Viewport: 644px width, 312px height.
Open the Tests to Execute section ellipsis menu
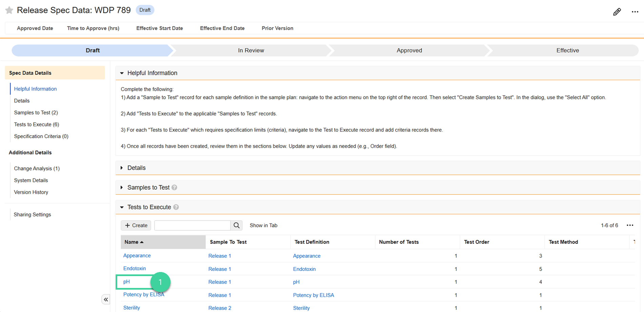(630, 225)
